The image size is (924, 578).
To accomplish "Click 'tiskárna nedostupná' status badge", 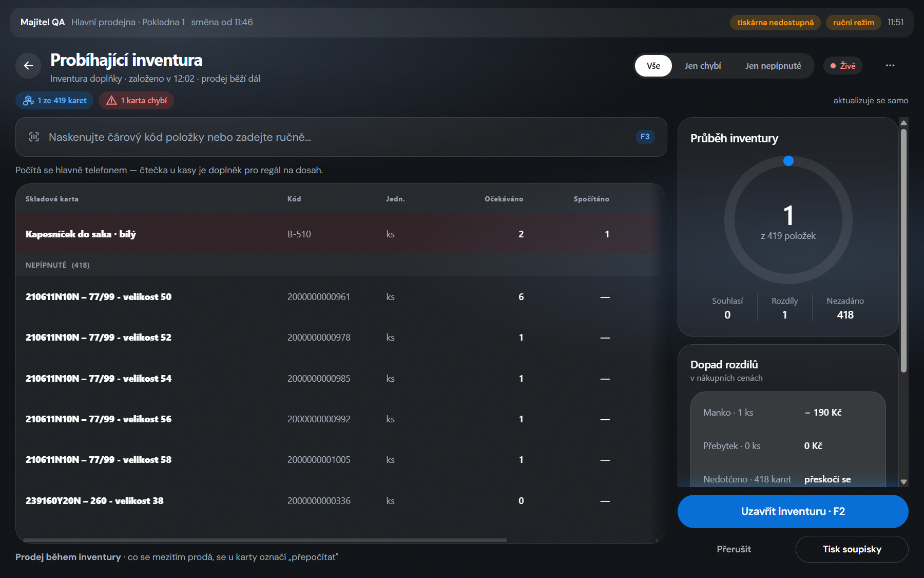I will (775, 23).
